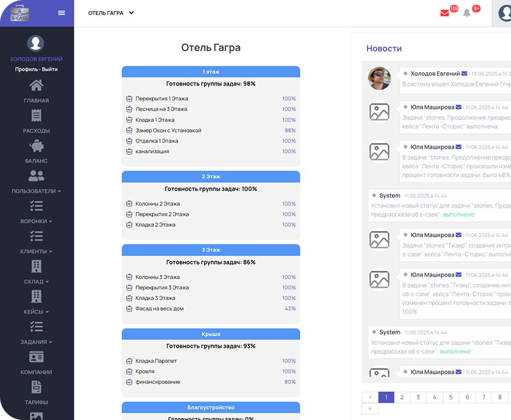Viewport: 511px width, 420px height.
Task: Open the task Кладка Парапет
Action: [x=156, y=361]
